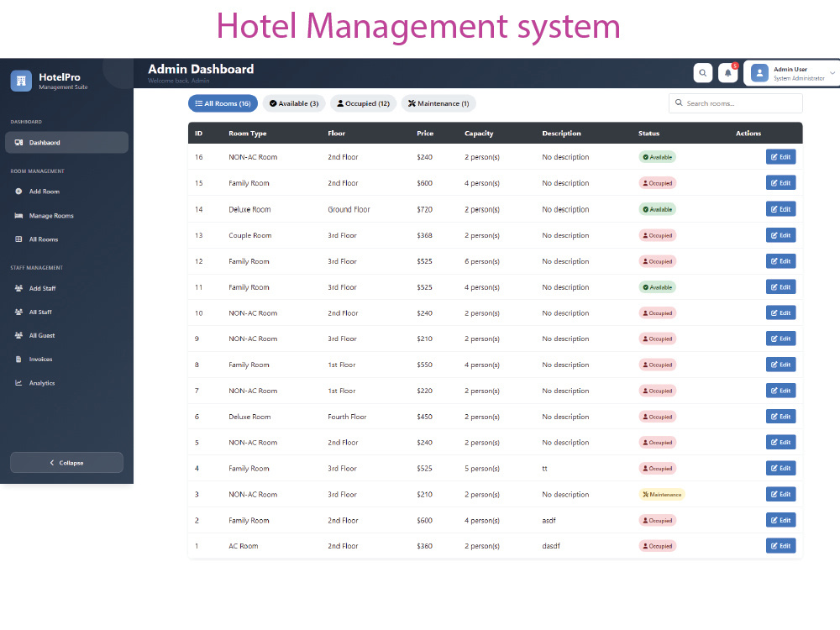The width and height of the screenshot is (840, 630).
Task: Click the Maintenance status badge of room 3
Action: pos(662,495)
